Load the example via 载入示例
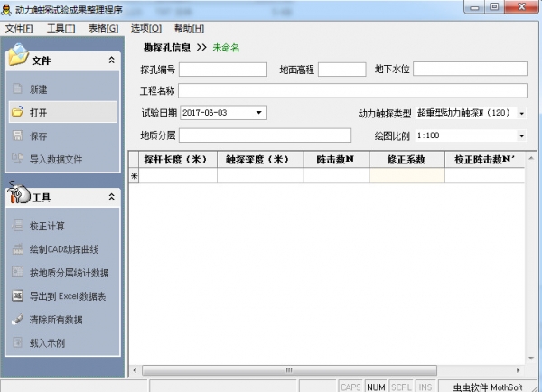 tap(18, 343)
